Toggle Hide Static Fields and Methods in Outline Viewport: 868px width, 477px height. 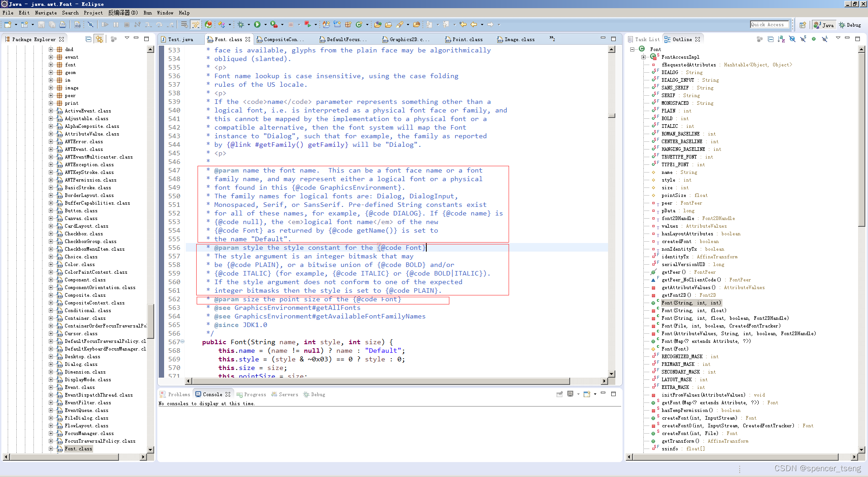[x=803, y=39]
